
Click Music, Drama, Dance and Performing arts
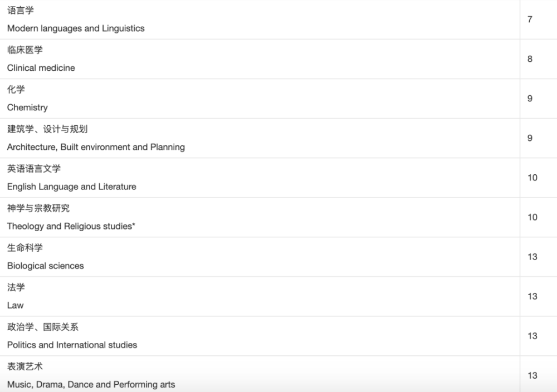pos(91,384)
